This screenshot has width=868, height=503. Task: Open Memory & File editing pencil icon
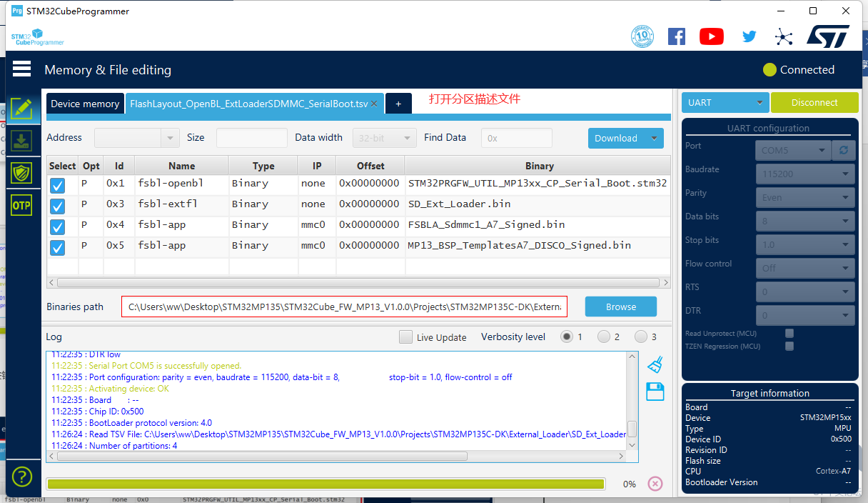[x=22, y=109]
